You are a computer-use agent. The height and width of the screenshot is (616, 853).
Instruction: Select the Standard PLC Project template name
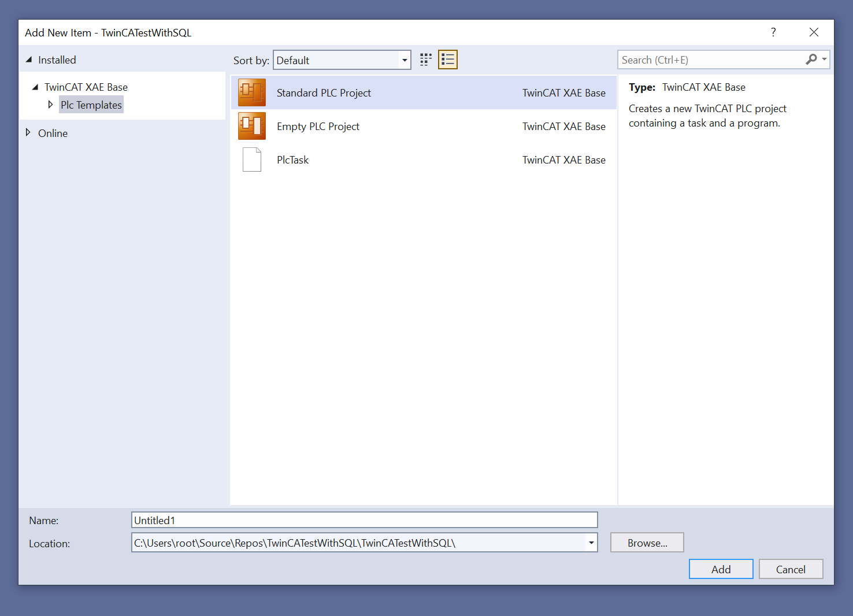(324, 92)
